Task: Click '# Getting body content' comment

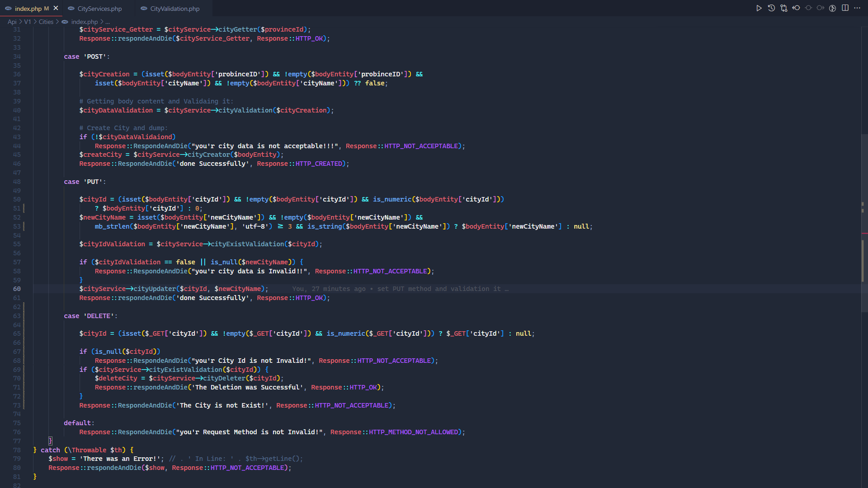Action: tap(156, 101)
